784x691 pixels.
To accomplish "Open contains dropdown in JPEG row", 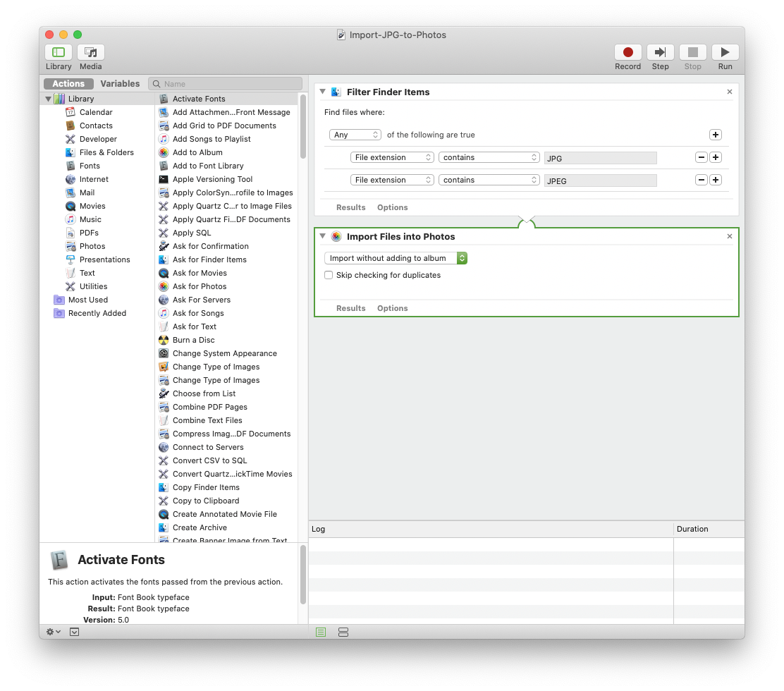I will tap(489, 180).
